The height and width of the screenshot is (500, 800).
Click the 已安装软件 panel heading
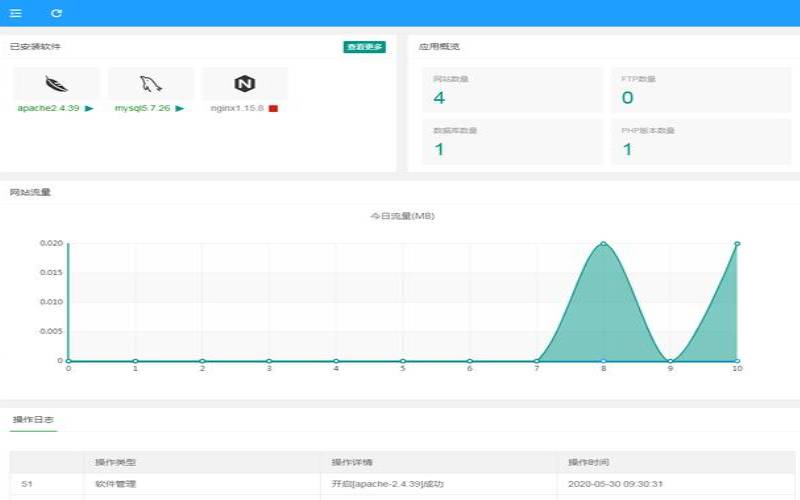tap(35, 46)
